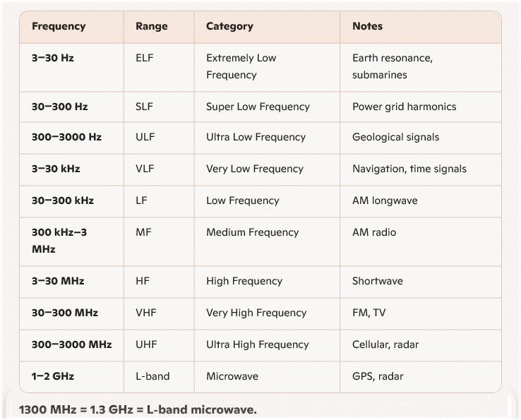
Task: Click the Shortwave notes cell
Action: click(377, 281)
